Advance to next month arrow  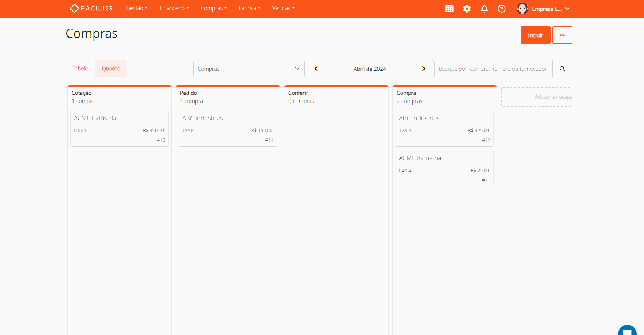(423, 69)
